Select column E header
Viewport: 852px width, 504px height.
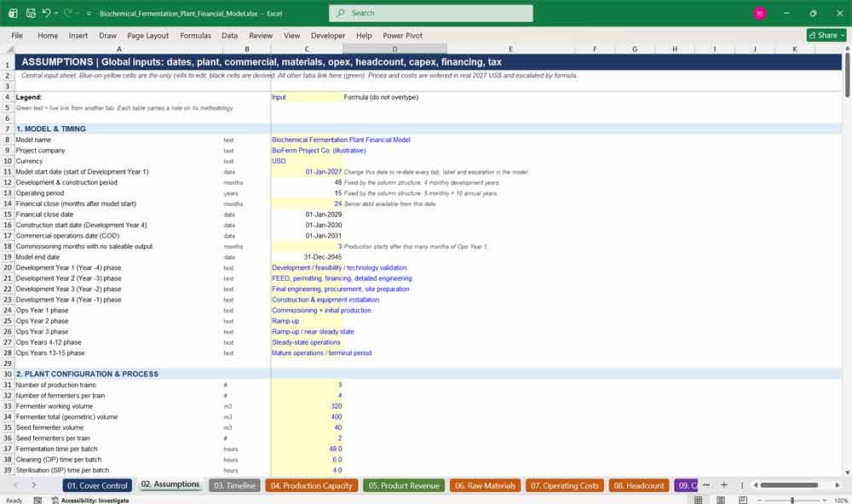pos(510,49)
